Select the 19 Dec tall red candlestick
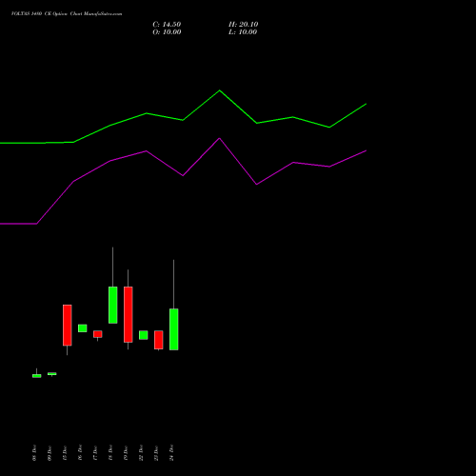 [x=129, y=314]
